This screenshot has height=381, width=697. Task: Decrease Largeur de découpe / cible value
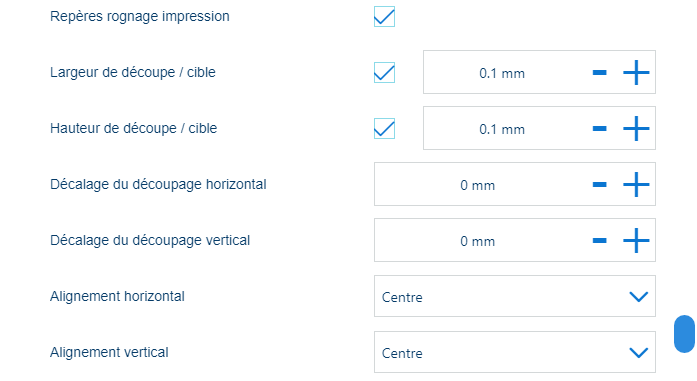600,72
